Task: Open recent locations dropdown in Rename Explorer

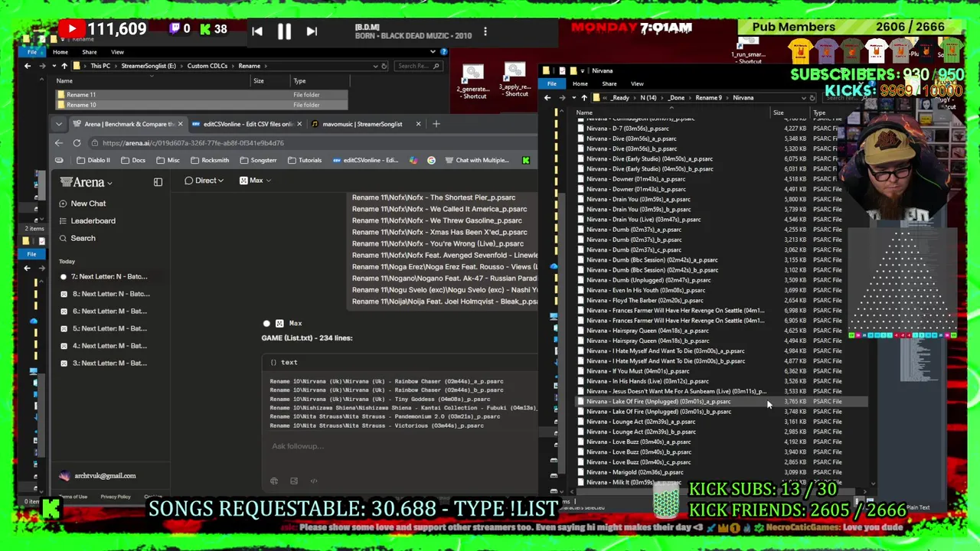Action: [54, 66]
